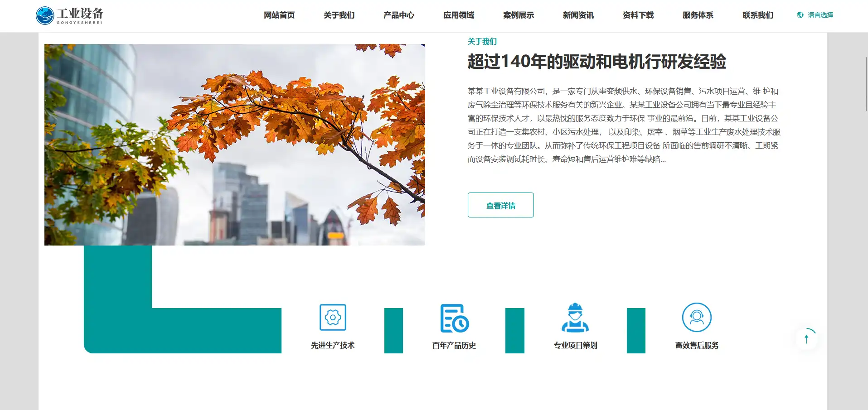The image size is (868, 410).
Task: Click the globe icon next to 语言选择
Action: click(799, 14)
